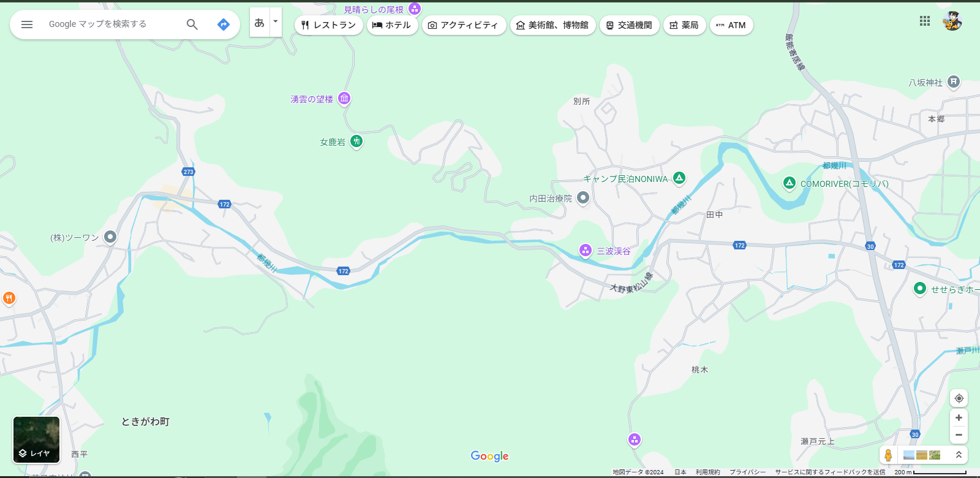
Task: Open the hamburger main menu
Action: [27, 25]
